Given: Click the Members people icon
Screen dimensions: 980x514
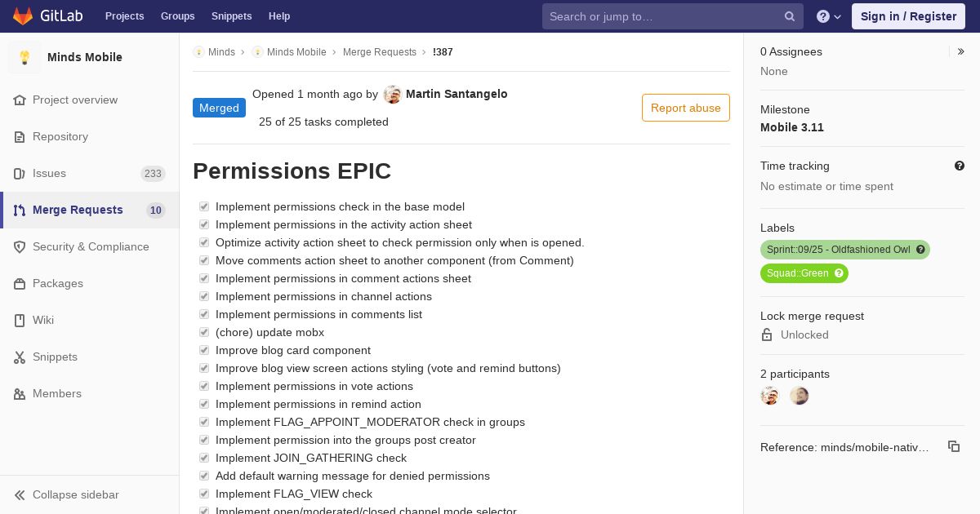Looking at the screenshot, I should click(x=20, y=393).
